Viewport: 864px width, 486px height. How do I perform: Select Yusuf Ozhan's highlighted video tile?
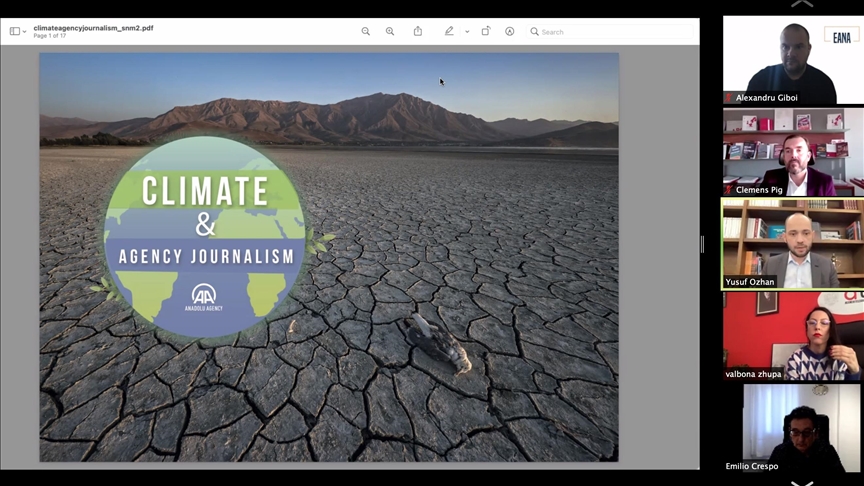coord(793,244)
